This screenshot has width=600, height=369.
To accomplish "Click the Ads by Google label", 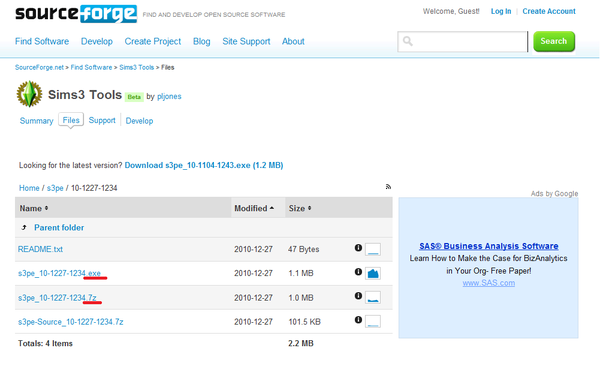I will 554,194.
